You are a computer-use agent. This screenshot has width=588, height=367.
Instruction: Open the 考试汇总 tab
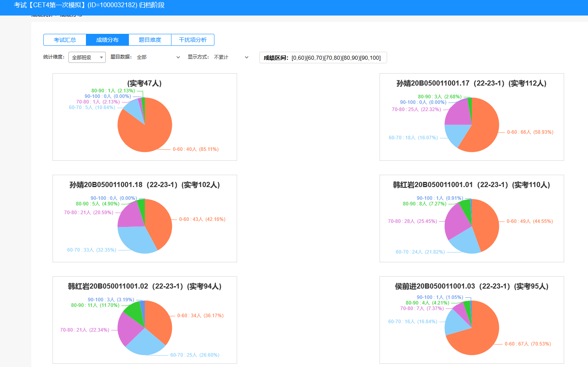[x=65, y=40]
